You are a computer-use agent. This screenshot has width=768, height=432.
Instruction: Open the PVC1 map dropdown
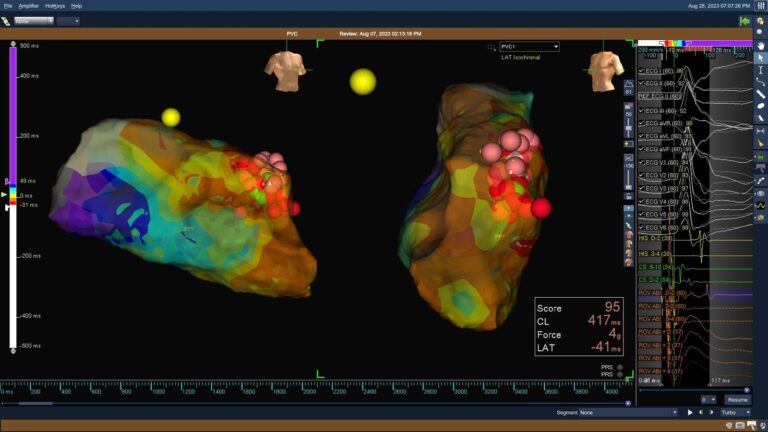point(529,46)
